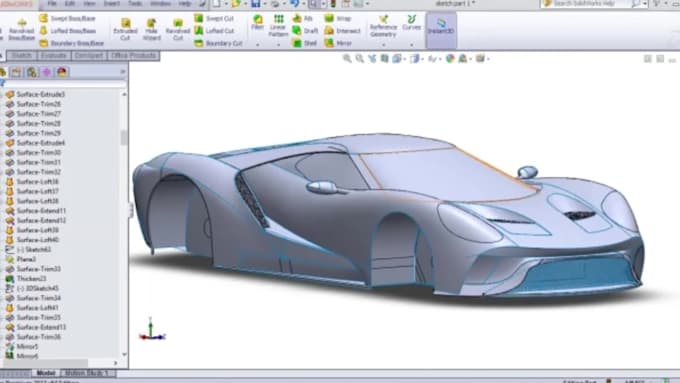Select the Swept Boss/Base tool
This screenshot has width=680, height=383.
pyautogui.click(x=67, y=19)
